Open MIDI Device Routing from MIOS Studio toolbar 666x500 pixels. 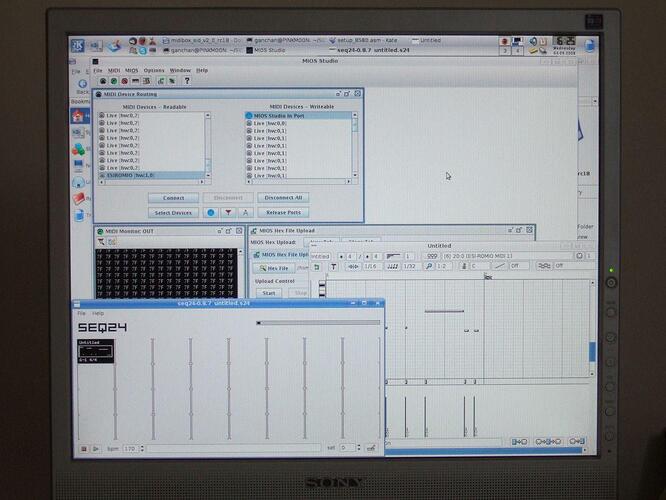(103, 81)
